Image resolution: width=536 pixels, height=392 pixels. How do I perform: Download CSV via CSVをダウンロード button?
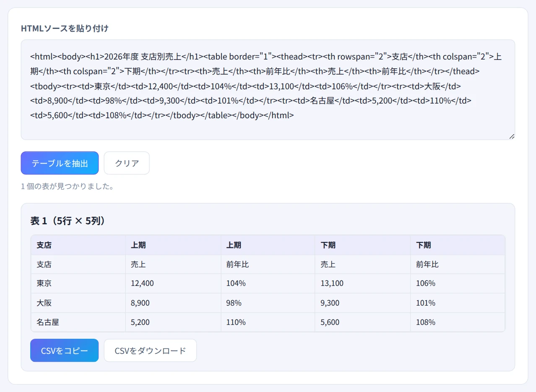coord(150,350)
